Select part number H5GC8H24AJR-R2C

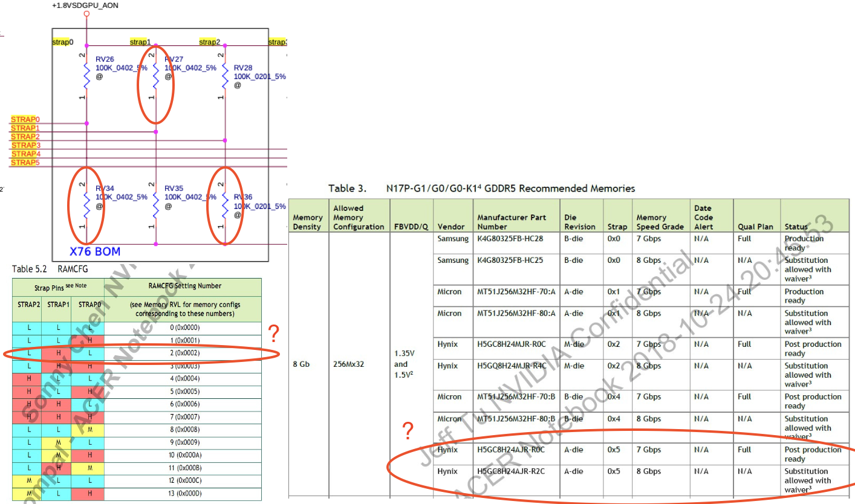(511, 471)
